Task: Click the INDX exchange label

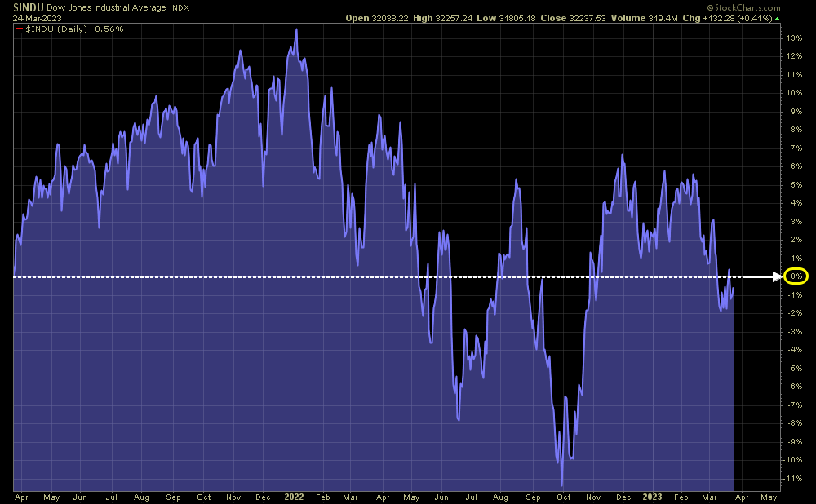Action: (180, 8)
